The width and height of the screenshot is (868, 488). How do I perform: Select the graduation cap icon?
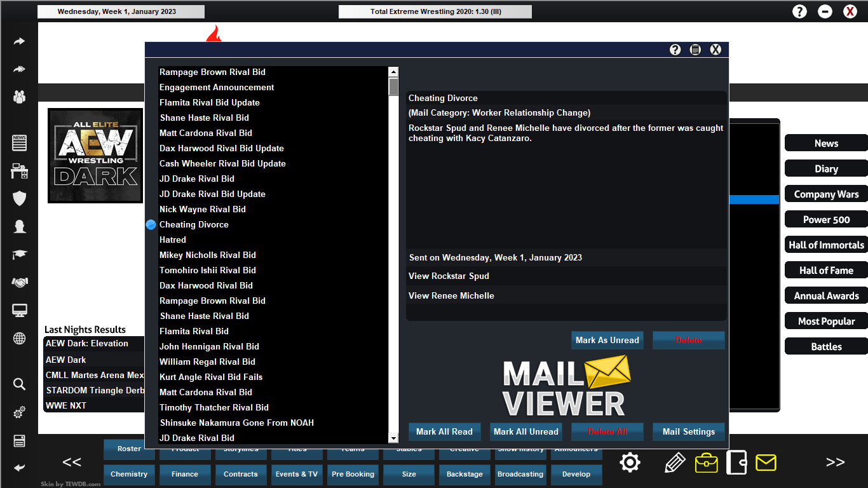tap(19, 254)
